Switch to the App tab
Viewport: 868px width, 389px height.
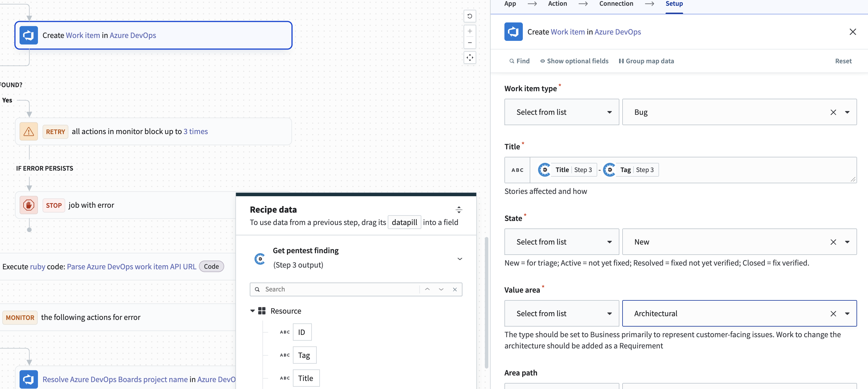[x=510, y=4]
